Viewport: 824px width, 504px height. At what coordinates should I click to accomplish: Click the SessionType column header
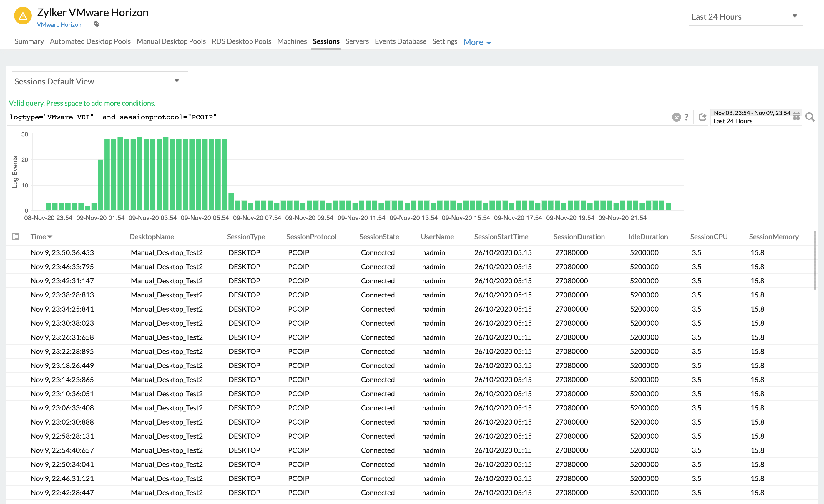point(246,237)
